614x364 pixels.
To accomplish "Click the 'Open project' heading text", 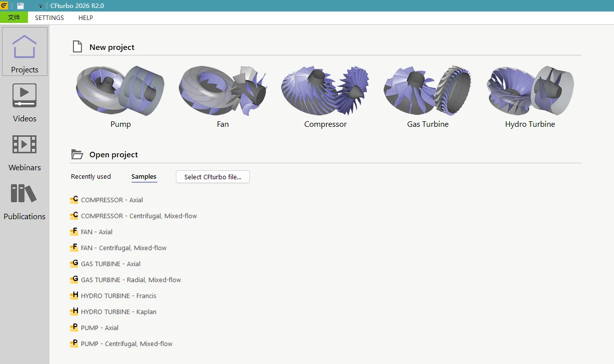I will tap(113, 155).
